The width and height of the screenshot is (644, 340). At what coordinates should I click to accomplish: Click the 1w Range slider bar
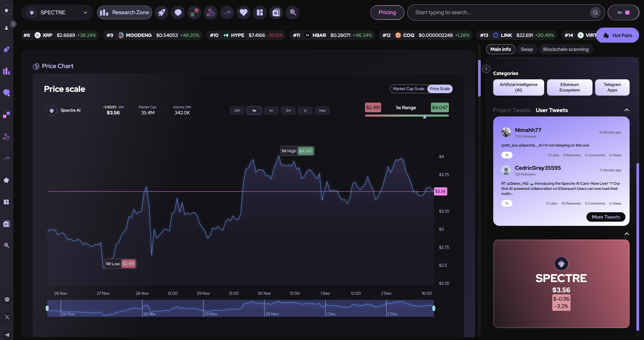pos(407,116)
